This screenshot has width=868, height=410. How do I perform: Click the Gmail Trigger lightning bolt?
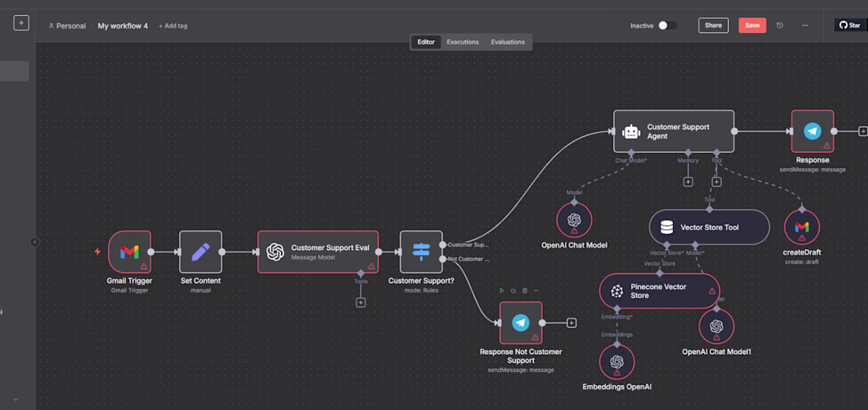[97, 252]
